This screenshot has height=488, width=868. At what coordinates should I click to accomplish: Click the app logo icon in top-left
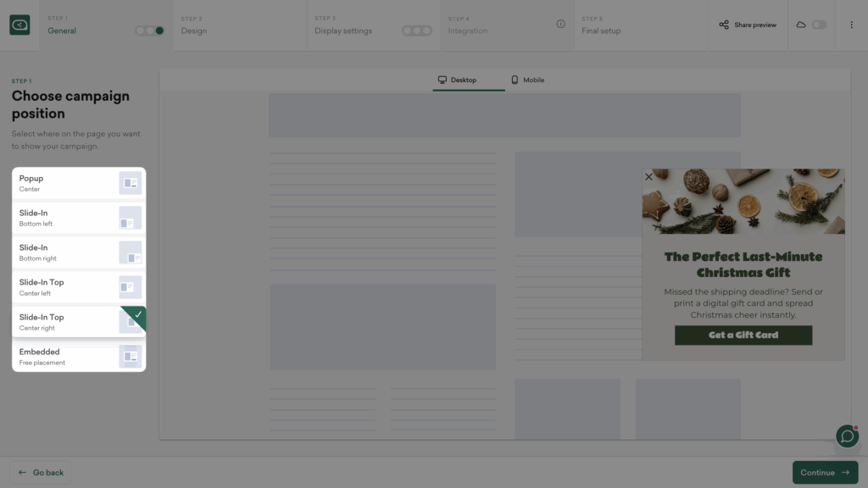tap(19, 25)
